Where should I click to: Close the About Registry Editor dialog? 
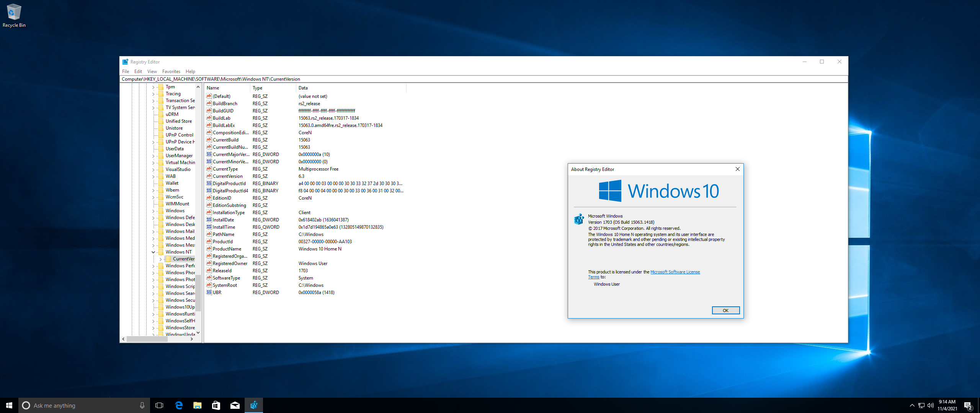click(737, 169)
